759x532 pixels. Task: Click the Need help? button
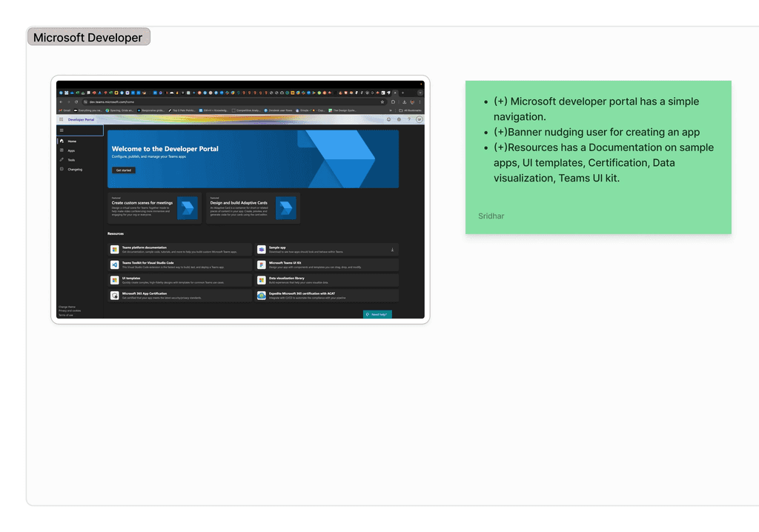[x=377, y=314]
